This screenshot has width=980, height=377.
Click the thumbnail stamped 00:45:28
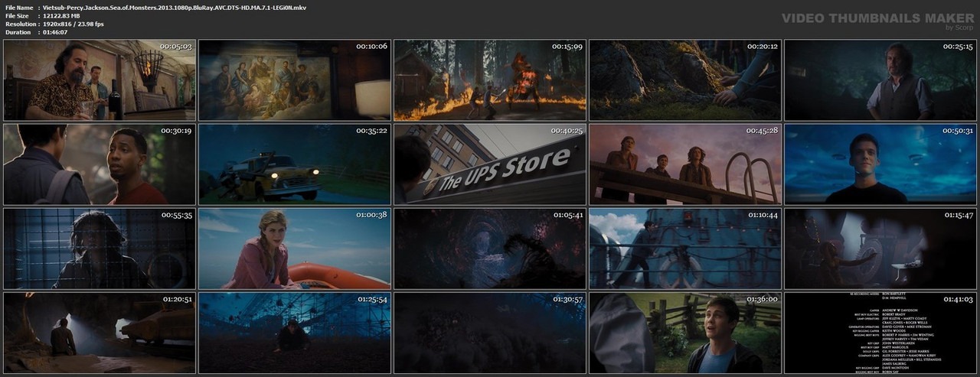pyautogui.click(x=685, y=164)
